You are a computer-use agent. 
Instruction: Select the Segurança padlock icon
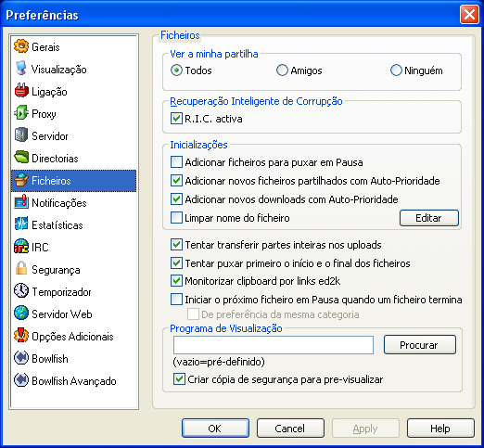pos(21,269)
